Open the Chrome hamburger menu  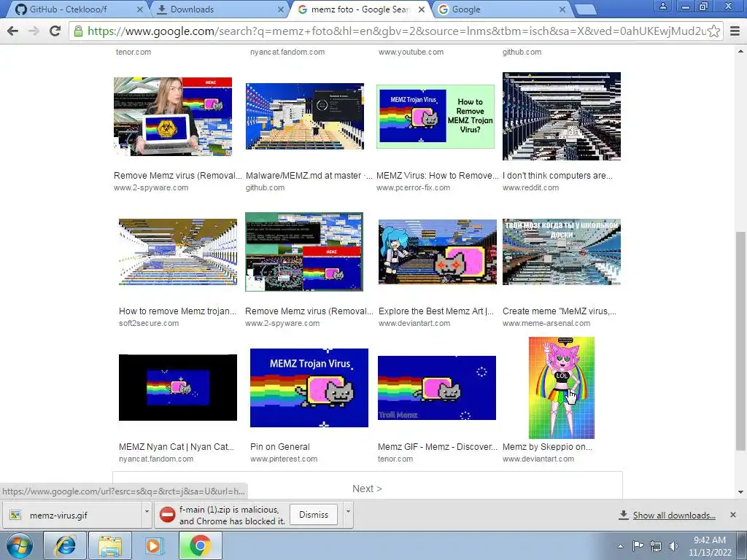[x=735, y=31]
